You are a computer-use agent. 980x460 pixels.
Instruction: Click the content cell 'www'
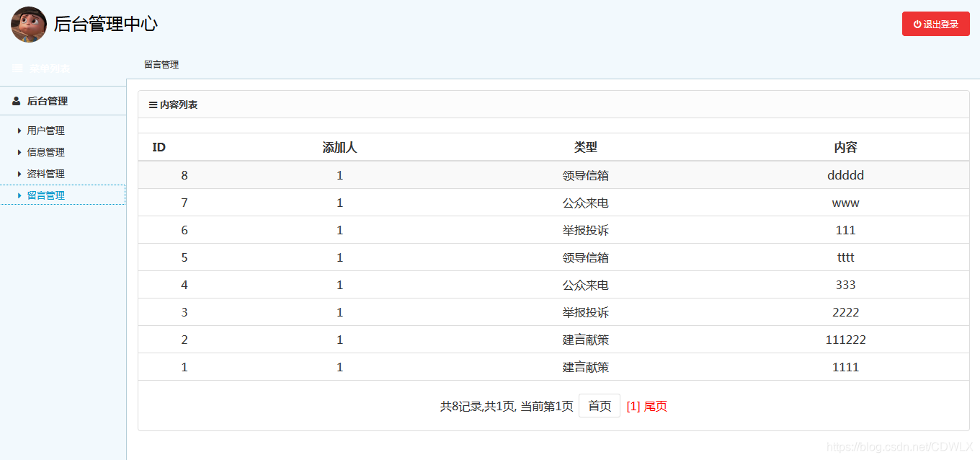coord(846,203)
